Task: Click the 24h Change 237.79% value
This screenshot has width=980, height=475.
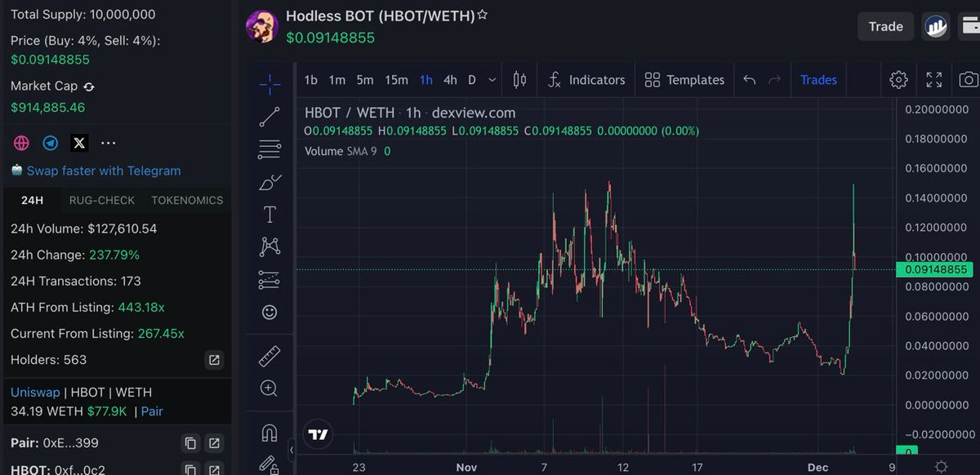Action: pyautogui.click(x=113, y=255)
